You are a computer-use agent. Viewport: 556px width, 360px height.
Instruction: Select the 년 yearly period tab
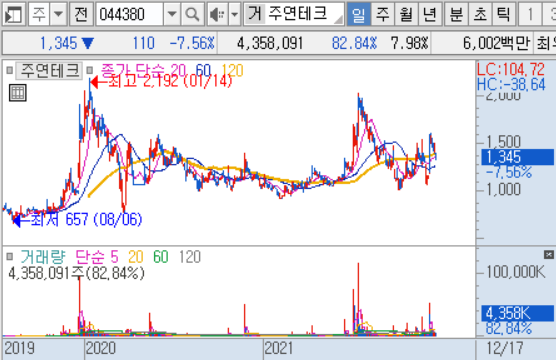430,14
